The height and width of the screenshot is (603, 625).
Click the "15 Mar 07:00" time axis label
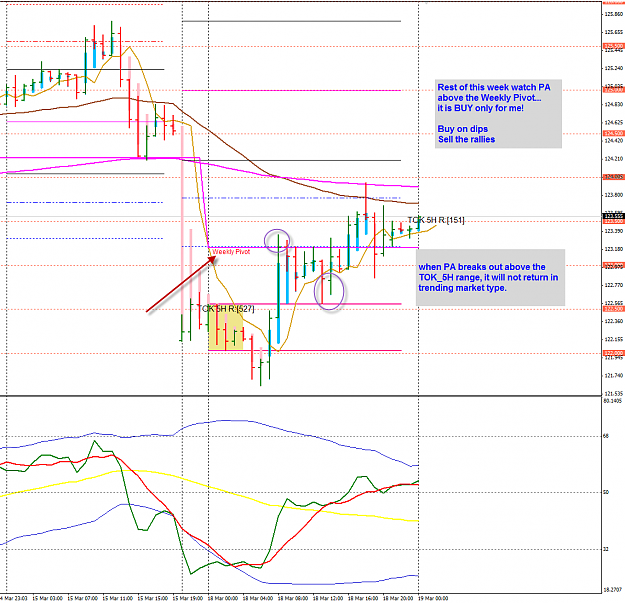83,598
